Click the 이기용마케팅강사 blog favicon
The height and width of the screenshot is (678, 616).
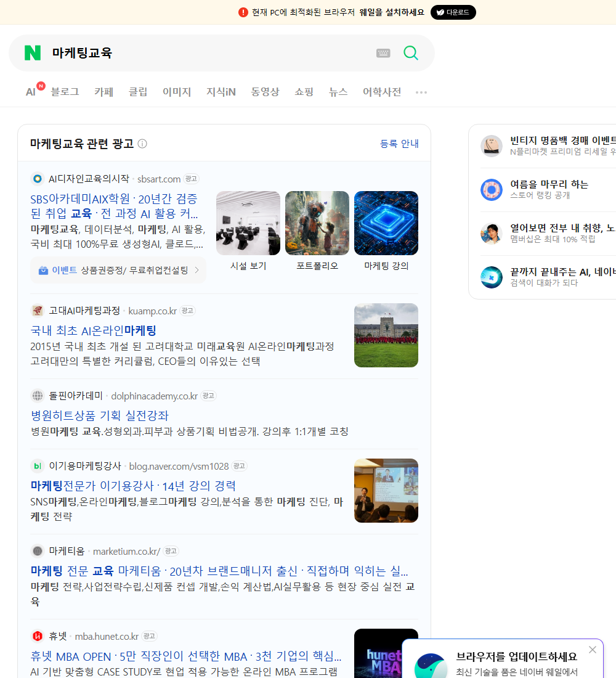pos(38,466)
